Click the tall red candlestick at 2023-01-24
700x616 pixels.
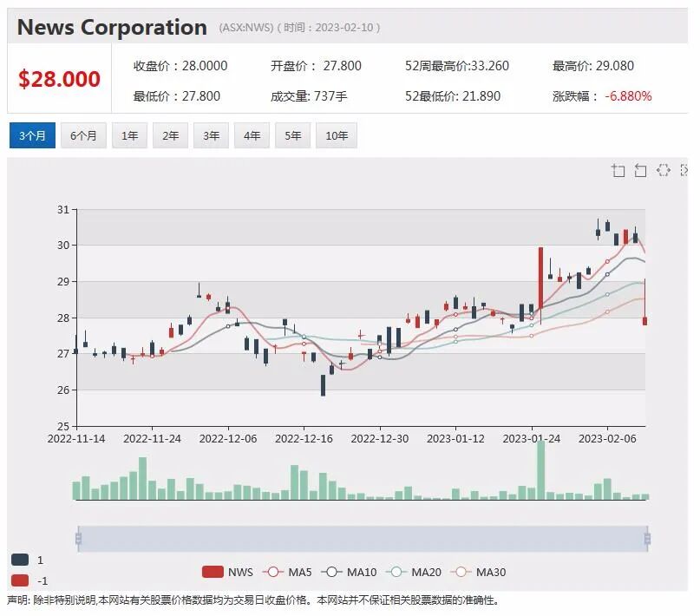[540, 279]
